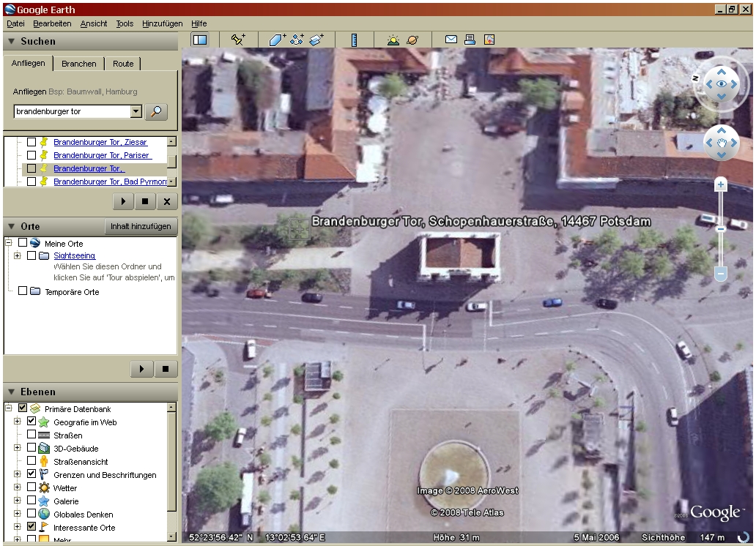Enable the 3D-Gebäude layer checkbox
The image size is (756, 546).
(31, 447)
